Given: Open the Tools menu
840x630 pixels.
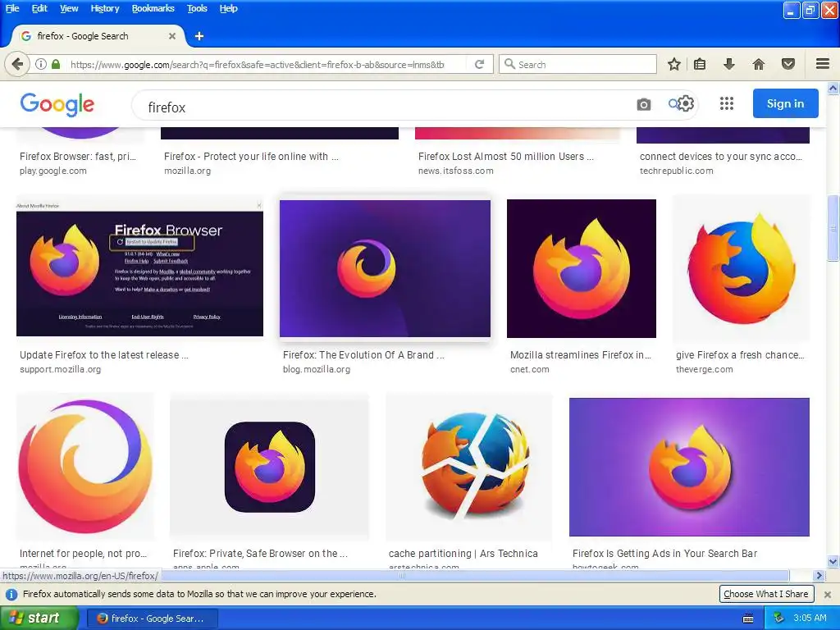Looking at the screenshot, I should coord(197,8).
